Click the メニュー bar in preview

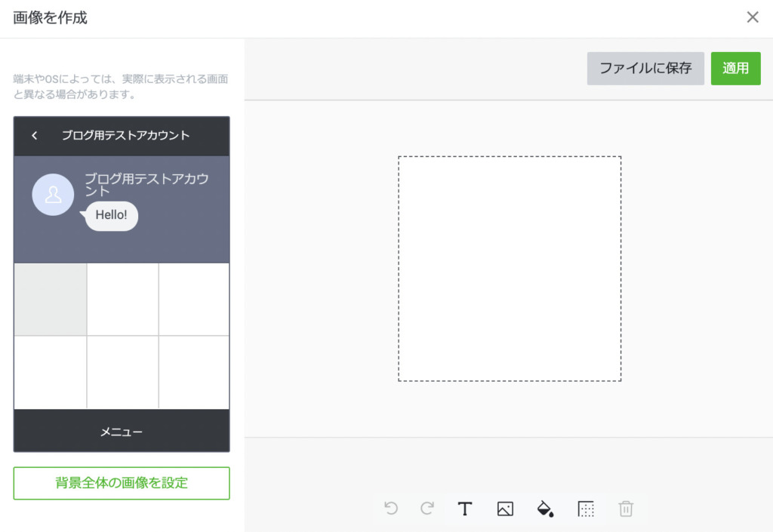[122, 432]
